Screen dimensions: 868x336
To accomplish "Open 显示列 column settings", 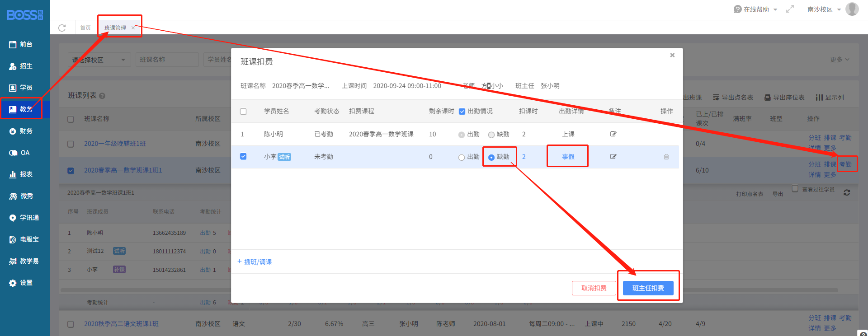I will (830, 98).
